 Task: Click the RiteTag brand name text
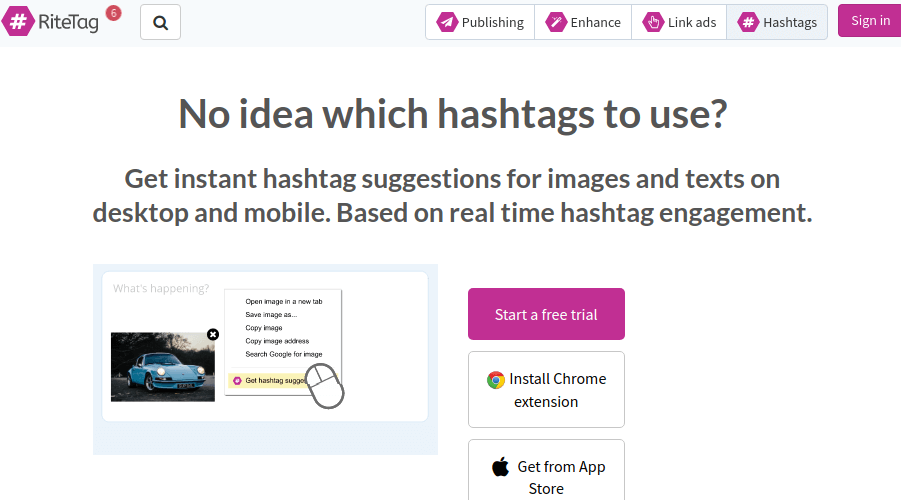tap(68, 22)
